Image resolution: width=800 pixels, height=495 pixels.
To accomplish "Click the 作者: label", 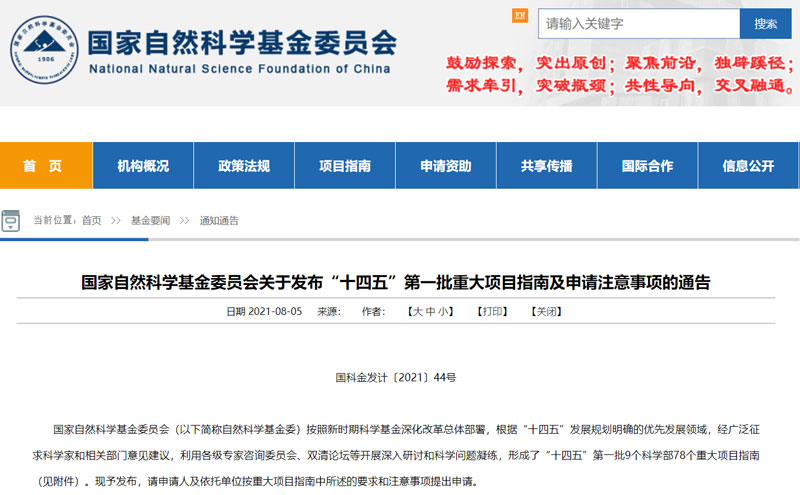I will [x=373, y=311].
